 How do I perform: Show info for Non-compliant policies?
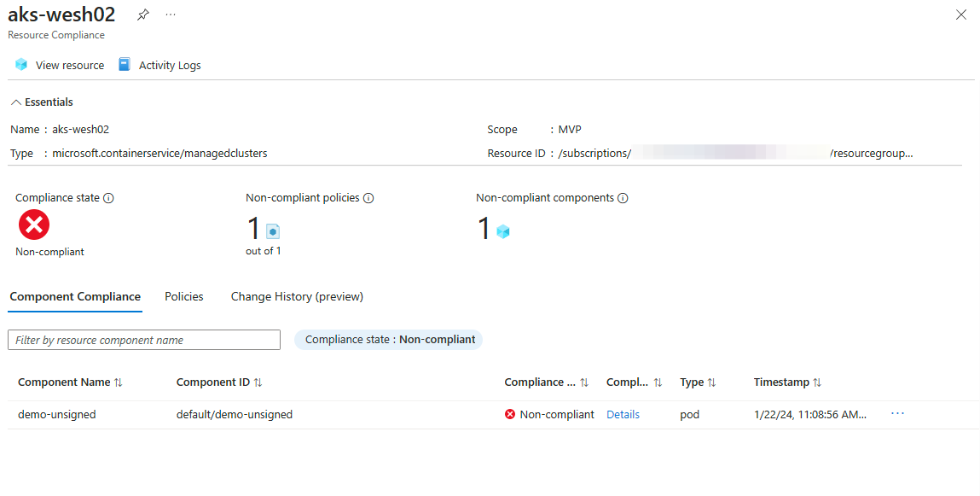pyautogui.click(x=368, y=198)
